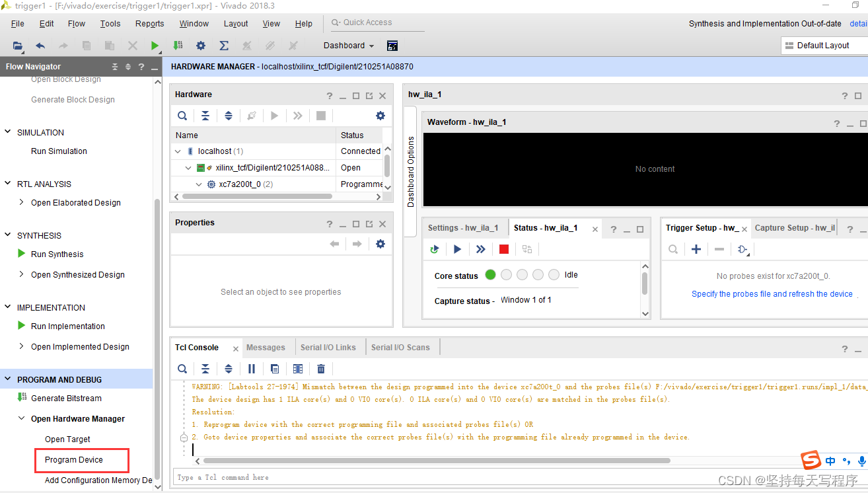Viewport: 868px width, 493px height.
Task: Click the Run Simulation entry
Action: pyautogui.click(x=59, y=151)
